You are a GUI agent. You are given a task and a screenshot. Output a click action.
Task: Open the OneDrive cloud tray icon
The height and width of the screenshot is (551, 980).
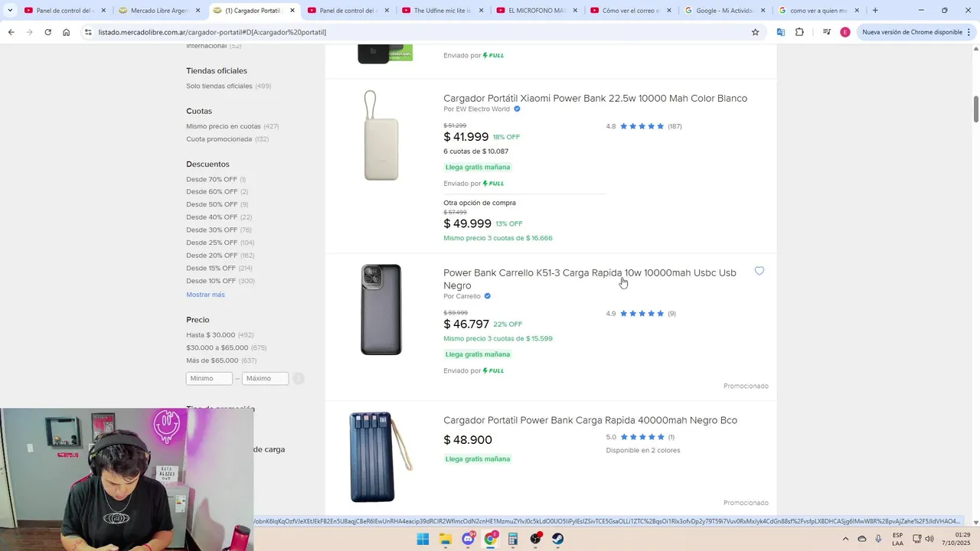862,539
